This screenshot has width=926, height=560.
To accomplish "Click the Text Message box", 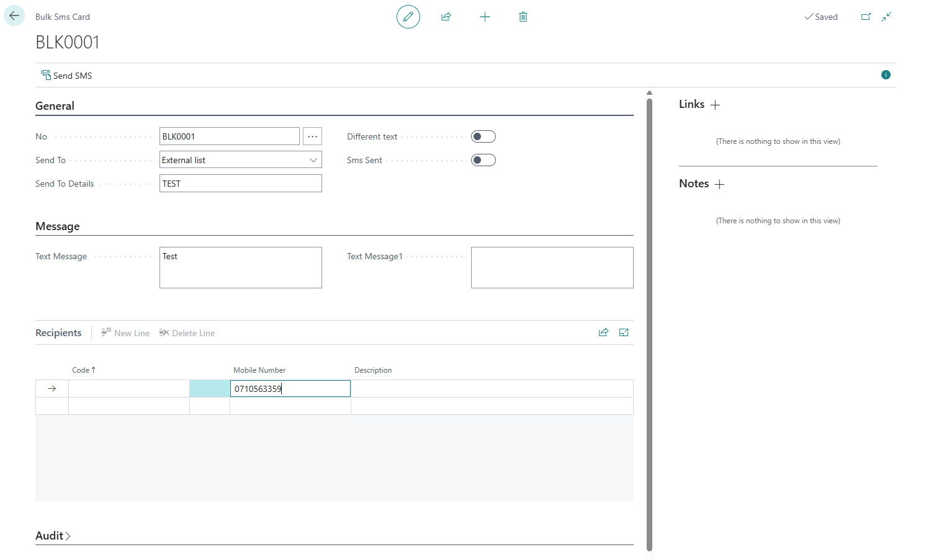I will (241, 268).
